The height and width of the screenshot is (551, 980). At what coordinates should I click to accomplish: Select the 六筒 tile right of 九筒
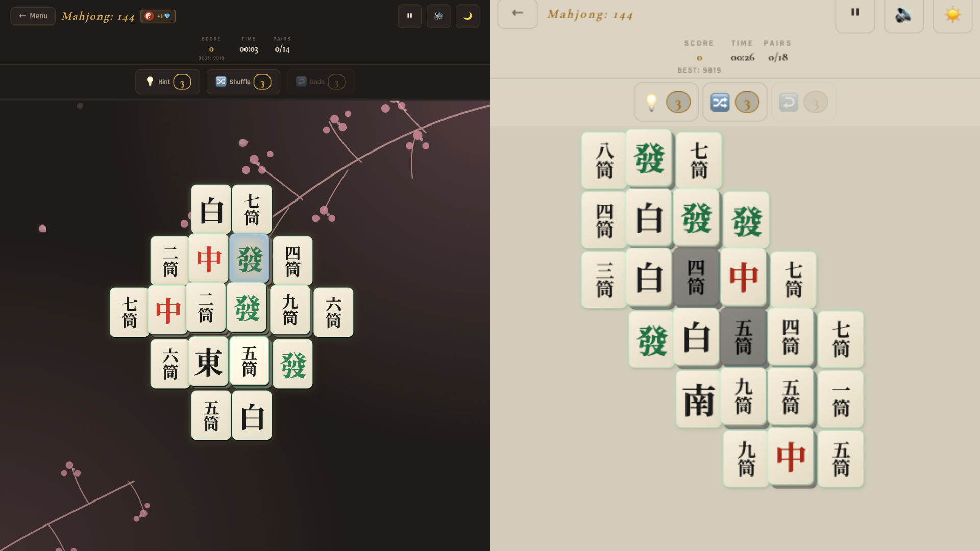click(333, 312)
